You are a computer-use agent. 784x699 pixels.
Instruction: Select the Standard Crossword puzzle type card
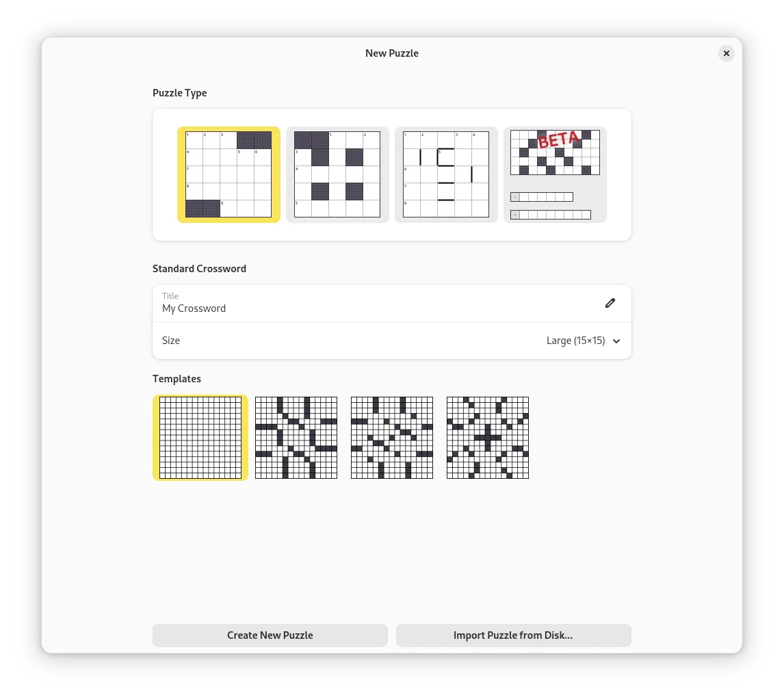228,174
